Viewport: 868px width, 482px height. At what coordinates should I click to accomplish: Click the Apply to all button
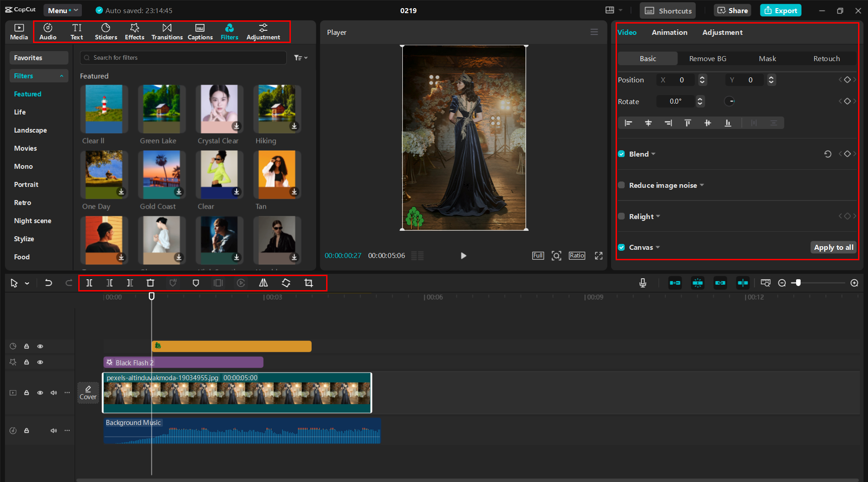833,247
